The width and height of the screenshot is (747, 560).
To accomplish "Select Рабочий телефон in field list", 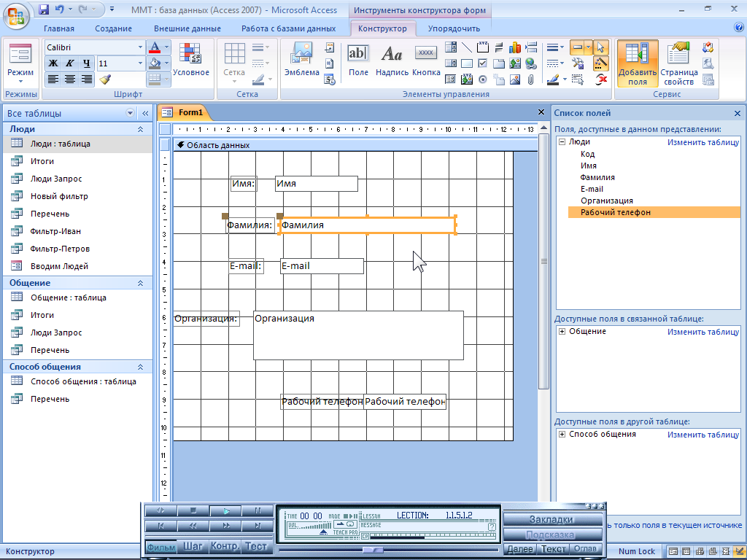I will (x=654, y=212).
